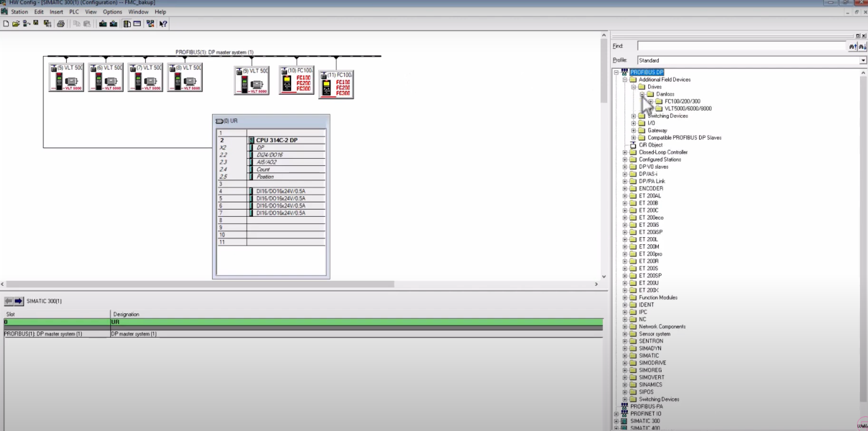Expand the ET 200M catalog folder
Image resolution: width=868 pixels, height=431 pixels.
625,247
